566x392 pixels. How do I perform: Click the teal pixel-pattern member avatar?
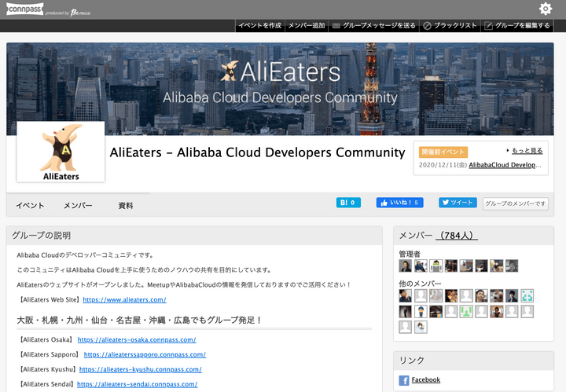pyautogui.click(x=527, y=295)
